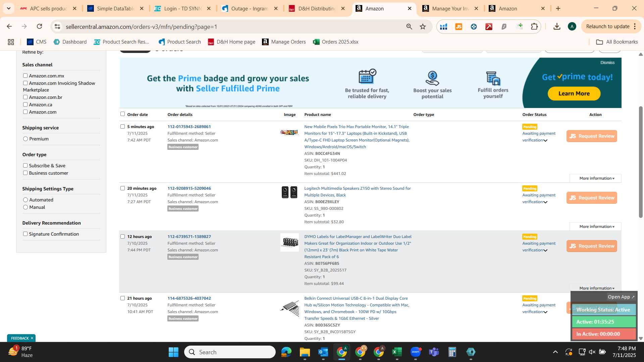This screenshot has height=362, width=644.
Task: Open the blue bar-chart extension icon
Action: pos(443,26)
